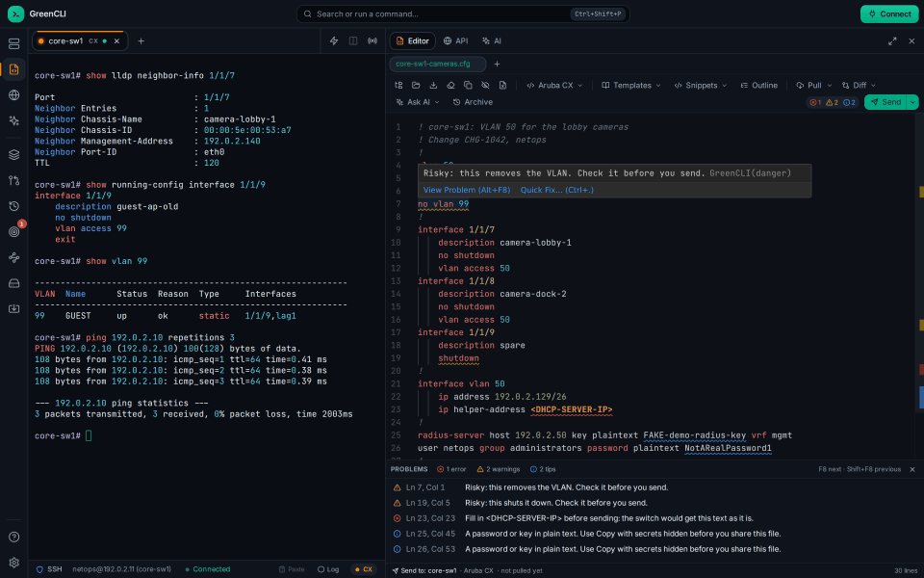This screenshot has height=578, width=924.
Task: Toggle split pane icon in terminal header
Action: (353, 40)
